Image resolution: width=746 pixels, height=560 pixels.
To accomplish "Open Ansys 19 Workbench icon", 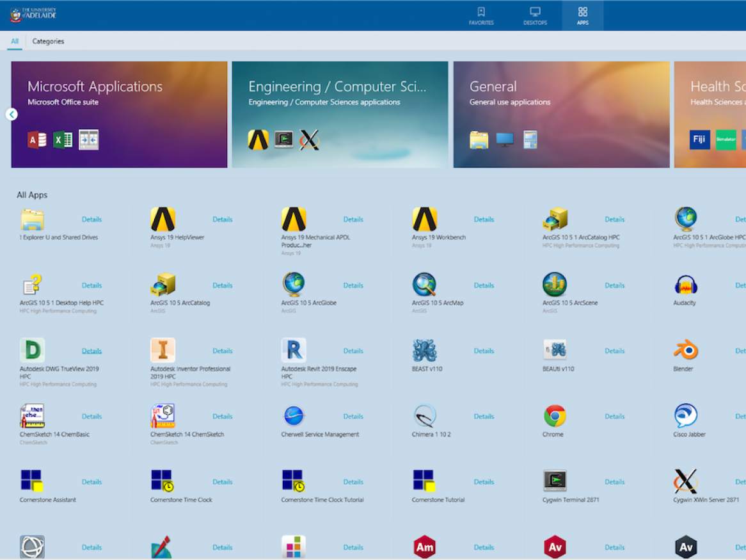I will 424,220.
